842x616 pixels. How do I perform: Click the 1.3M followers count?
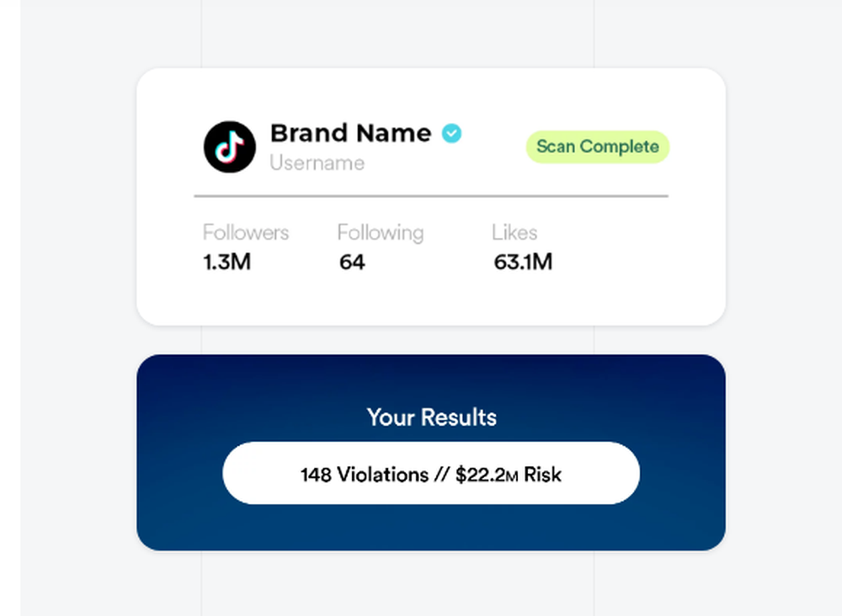coord(226,262)
